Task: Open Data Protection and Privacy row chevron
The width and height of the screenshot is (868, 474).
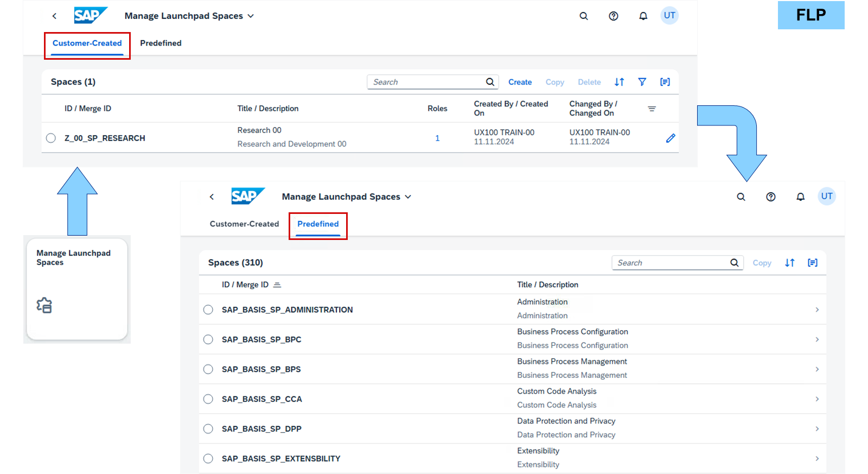Action: 817,429
